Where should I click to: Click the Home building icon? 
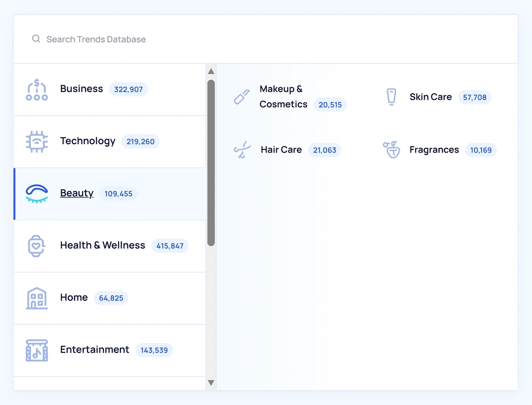[x=37, y=298]
